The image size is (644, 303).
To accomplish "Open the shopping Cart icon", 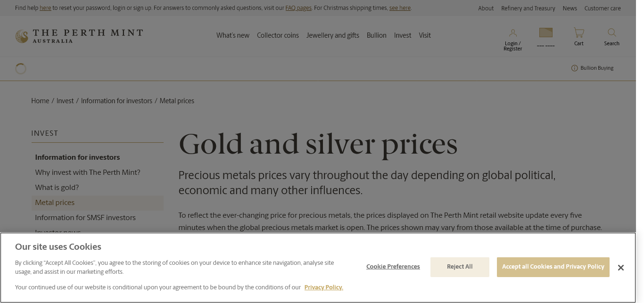I will (x=578, y=33).
